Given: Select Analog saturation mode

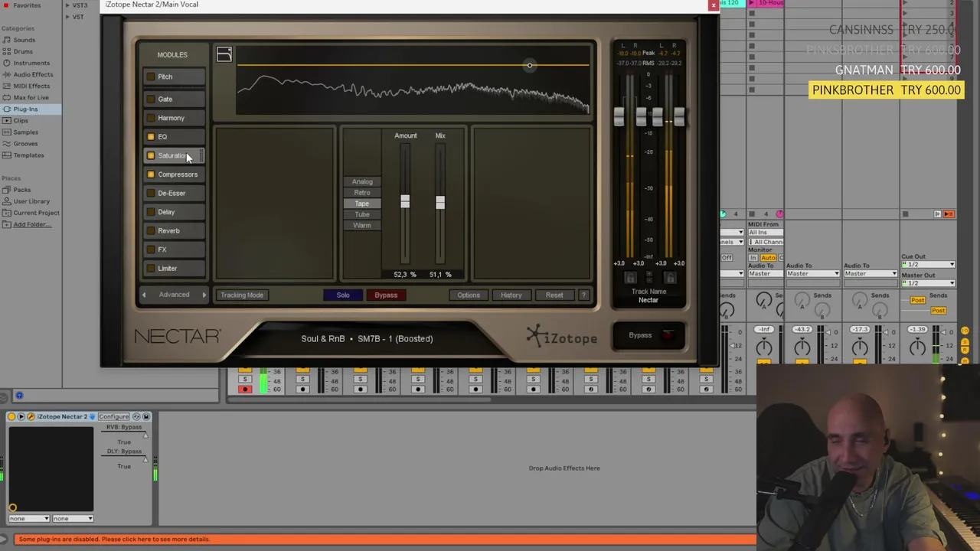Looking at the screenshot, I should pyautogui.click(x=362, y=181).
